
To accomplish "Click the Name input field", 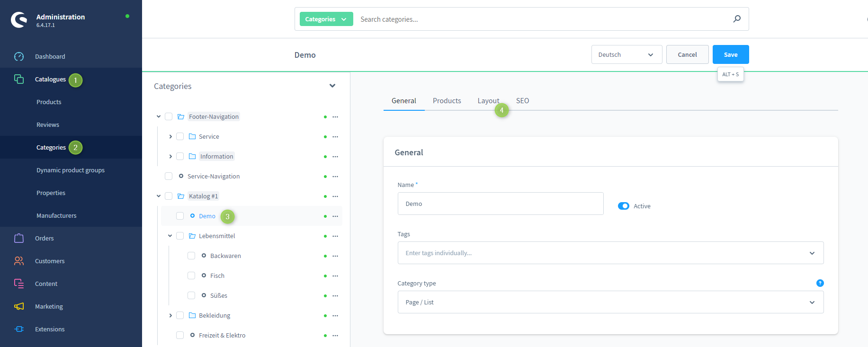I will point(501,204).
